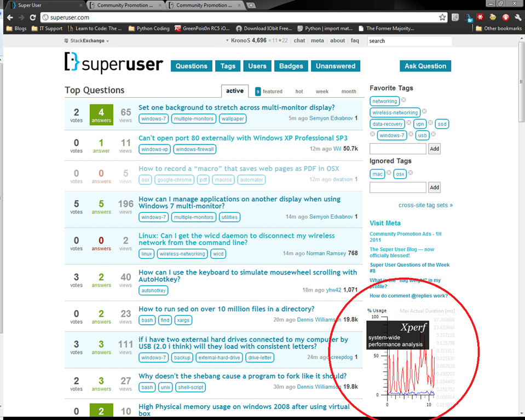The image size is (525, 420).
Task: Open question about stretching background across monitors
Action: pos(236,107)
